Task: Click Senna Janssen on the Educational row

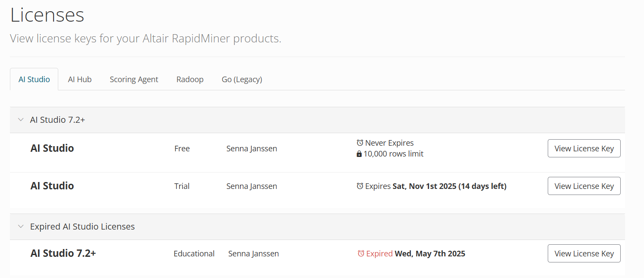Action: click(253, 254)
